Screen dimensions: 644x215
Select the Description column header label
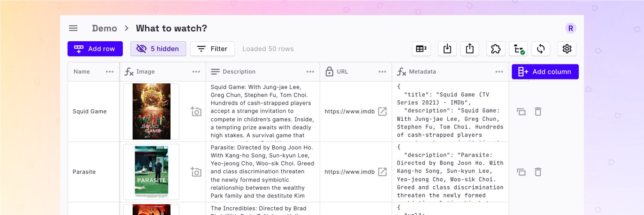click(x=239, y=72)
